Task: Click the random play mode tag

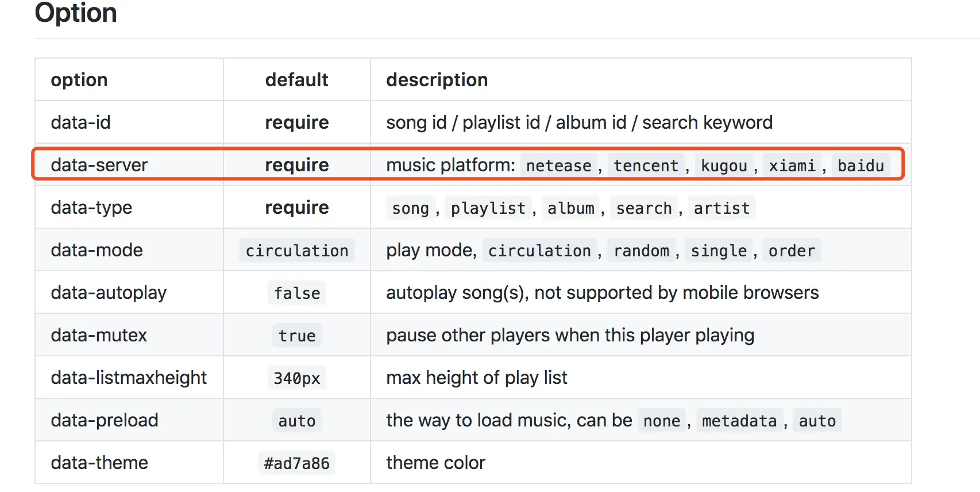Action: coord(641,251)
